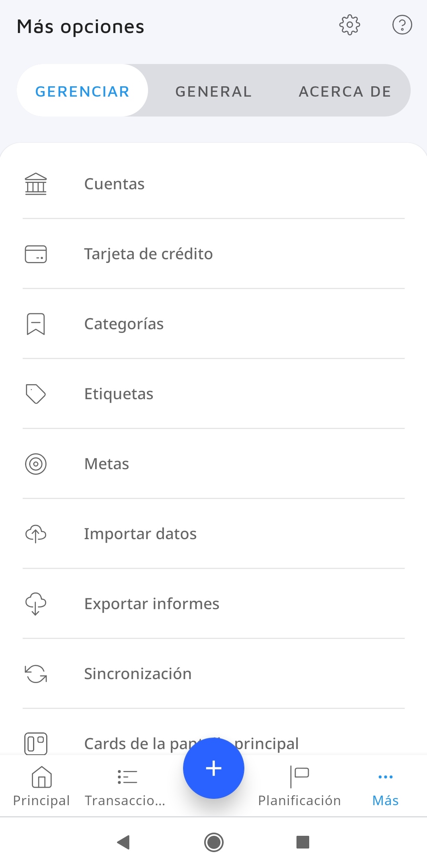Open settings via the gear icon
The height and width of the screenshot is (868, 427).
coord(349,25)
